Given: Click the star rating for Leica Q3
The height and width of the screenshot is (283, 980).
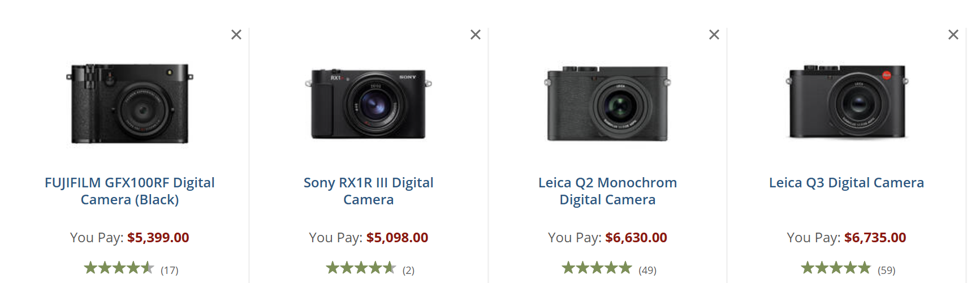Looking at the screenshot, I should coord(836,268).
